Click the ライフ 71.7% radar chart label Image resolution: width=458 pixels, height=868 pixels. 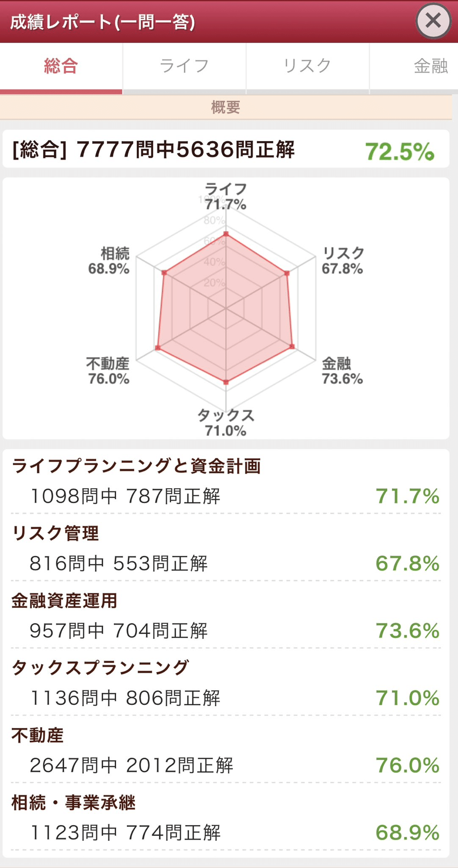[x=226, y=197]
